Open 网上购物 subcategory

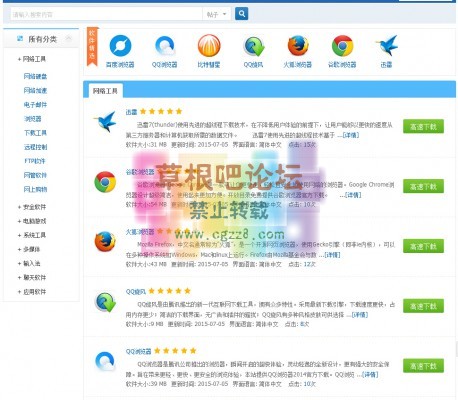(x=35, y=189)
